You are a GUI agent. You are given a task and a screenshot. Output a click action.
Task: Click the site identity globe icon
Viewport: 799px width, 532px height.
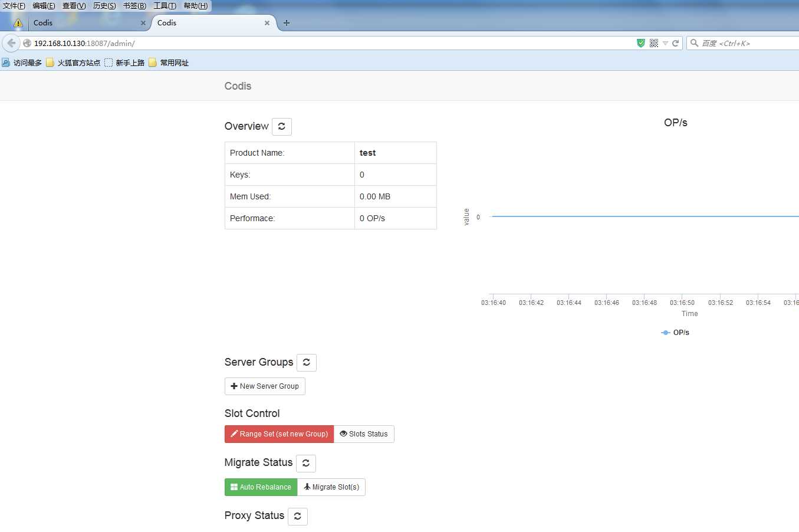[x=27, y=43]
